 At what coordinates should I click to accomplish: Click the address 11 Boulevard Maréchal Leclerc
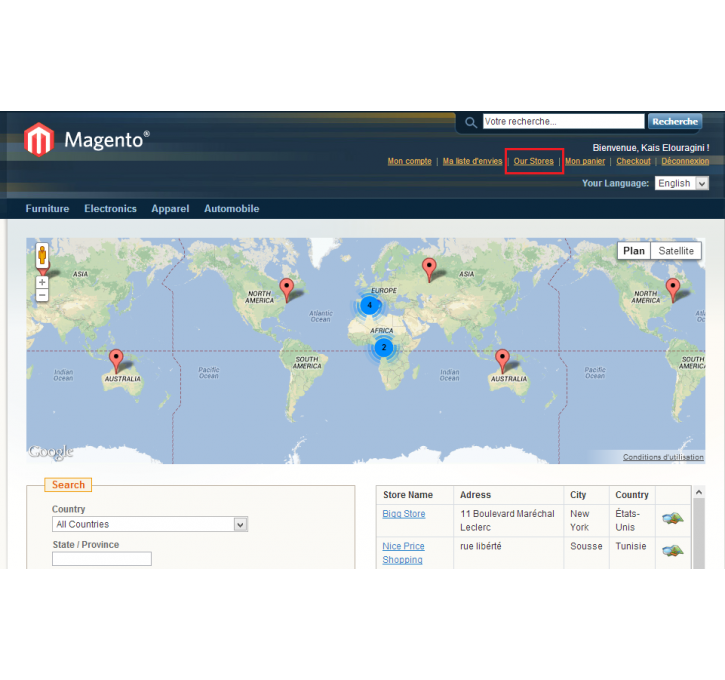507,521
